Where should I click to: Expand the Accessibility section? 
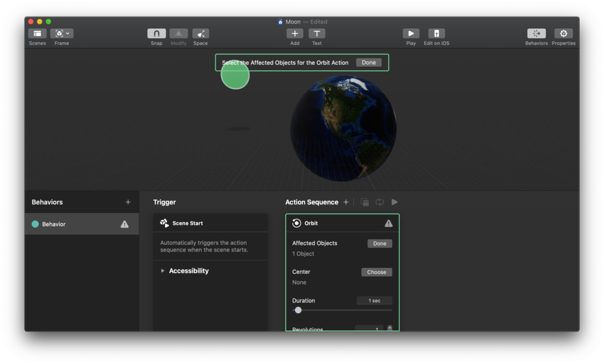point(163,271)
